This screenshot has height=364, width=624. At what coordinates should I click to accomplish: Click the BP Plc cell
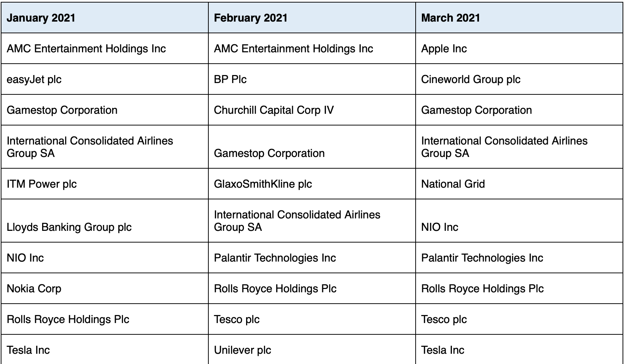(312, 79)
